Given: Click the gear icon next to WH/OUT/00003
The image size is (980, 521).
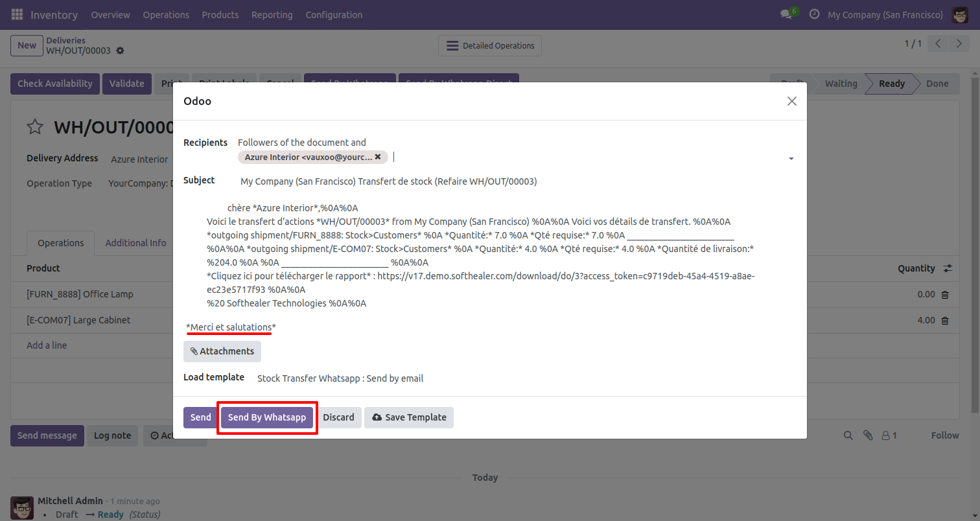Looking at the screenshot, I should [120, 51].
